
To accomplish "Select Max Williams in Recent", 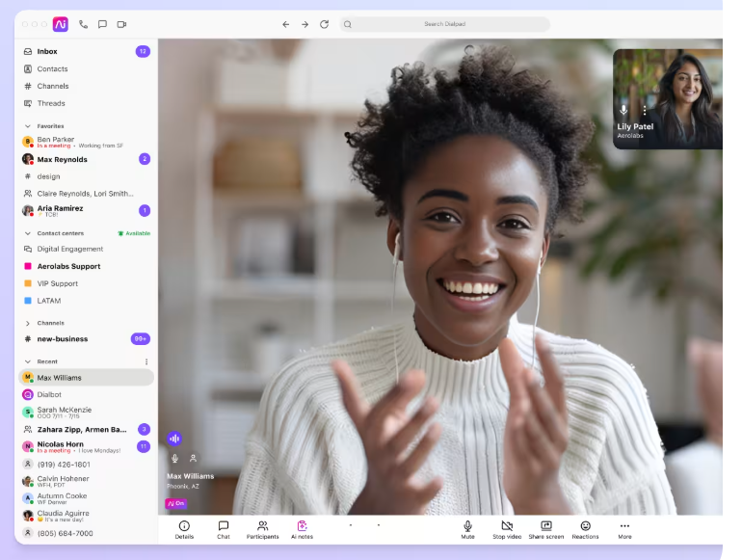I will pos(87,377).
